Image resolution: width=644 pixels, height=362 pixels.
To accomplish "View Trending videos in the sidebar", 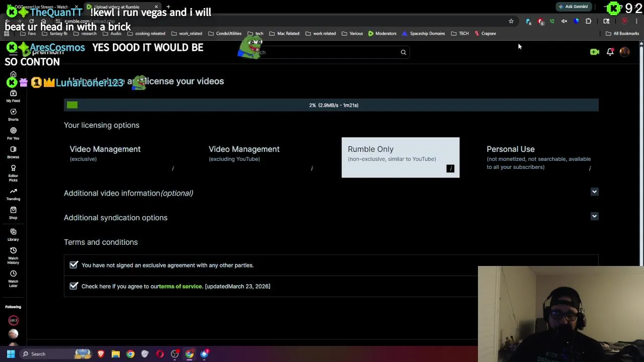I will point(13,194).
